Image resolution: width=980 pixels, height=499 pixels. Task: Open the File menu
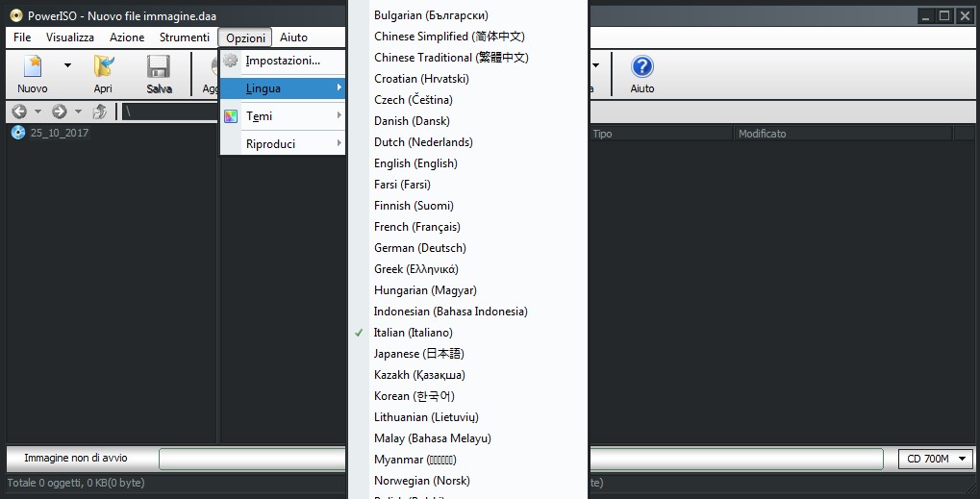pyautogui.click(x=22, y=37)
